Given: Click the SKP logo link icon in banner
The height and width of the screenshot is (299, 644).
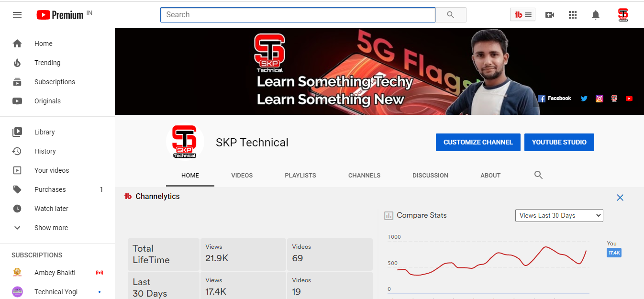Looking at the screenshot, I should (614, 99).
